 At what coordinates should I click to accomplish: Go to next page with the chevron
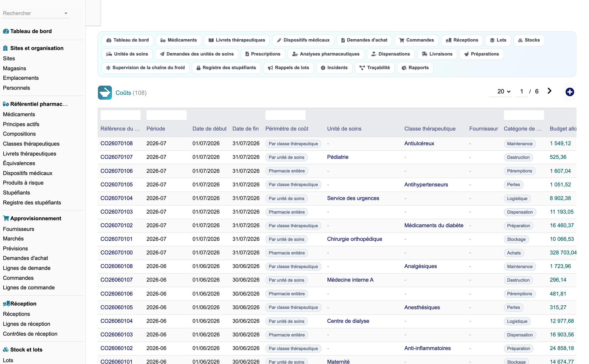[550, 91]
